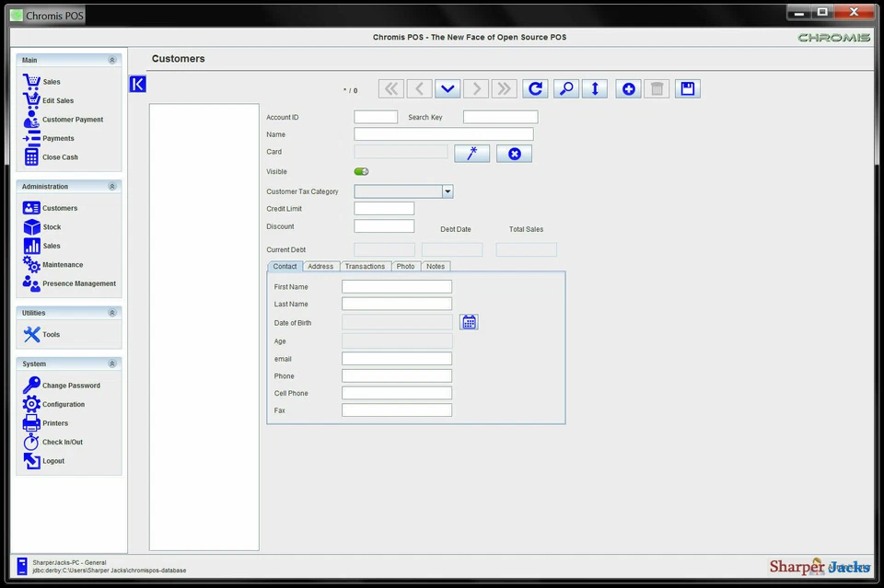Open the Customer Tax Category dropdown
Screen dimensions: 884x588
(448, 190)
